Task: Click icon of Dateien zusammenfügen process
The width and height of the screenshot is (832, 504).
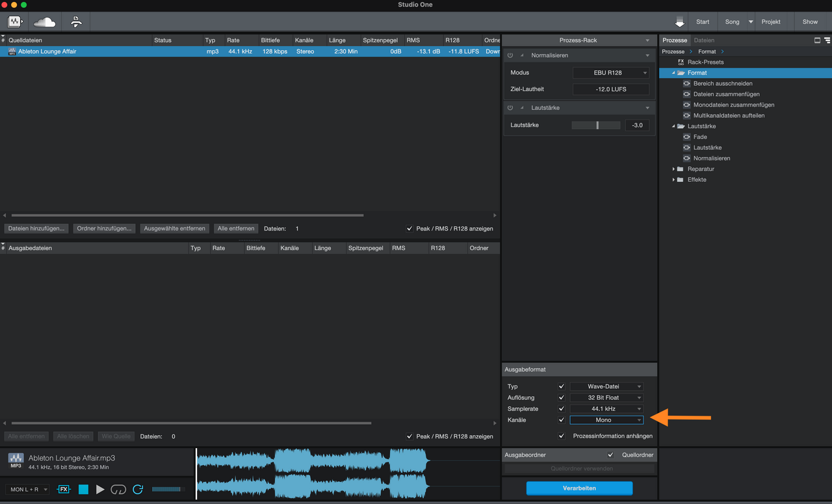Action: pyautogui.click(x=686, y=94)
